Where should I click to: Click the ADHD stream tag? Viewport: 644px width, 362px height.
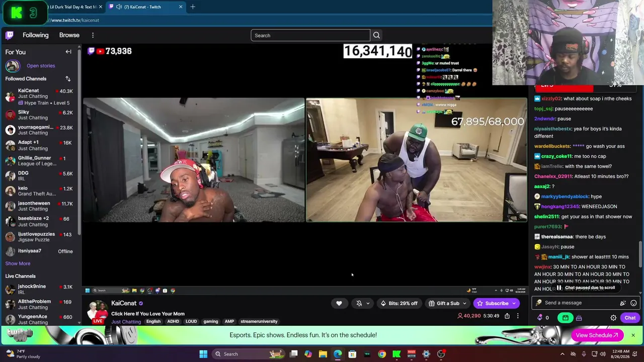(173, 322)
